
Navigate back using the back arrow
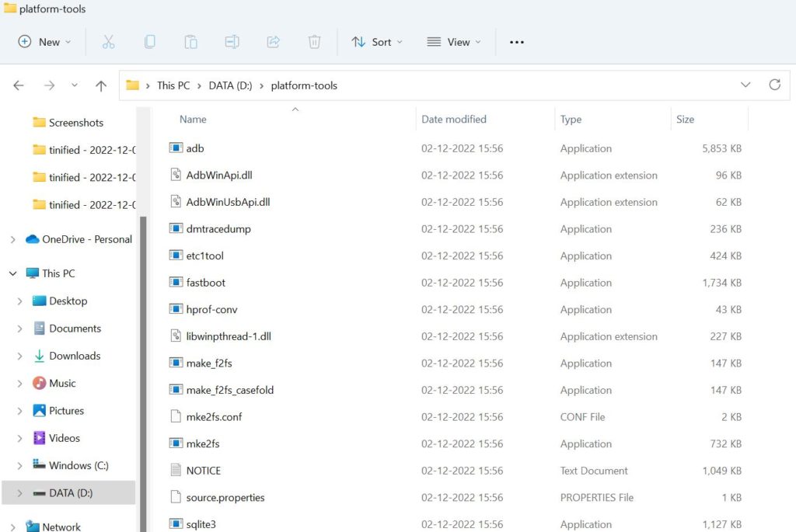(x=19, y=85)
